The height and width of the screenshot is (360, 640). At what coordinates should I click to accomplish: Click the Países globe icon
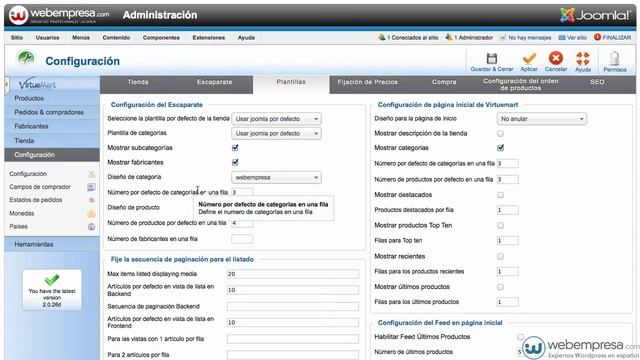91,227
